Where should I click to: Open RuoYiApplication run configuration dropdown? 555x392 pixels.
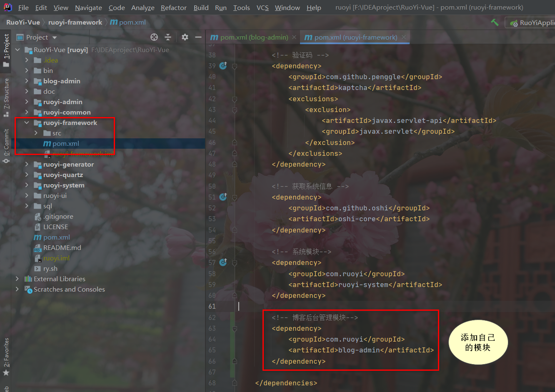click(x=532, y=22)
